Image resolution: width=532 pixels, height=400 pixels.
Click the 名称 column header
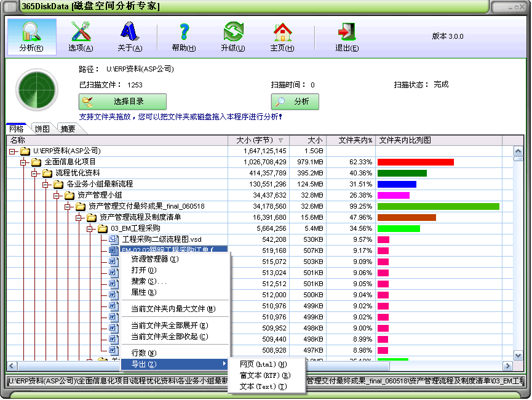[x=117, y=140]
